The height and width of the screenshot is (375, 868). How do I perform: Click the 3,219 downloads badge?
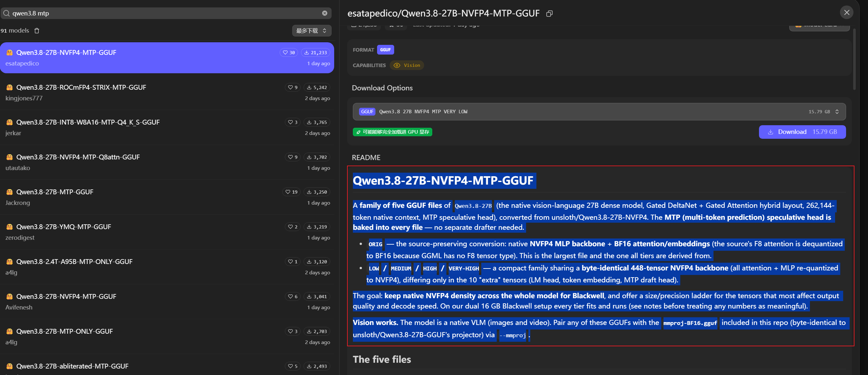(x=317, y=227)
